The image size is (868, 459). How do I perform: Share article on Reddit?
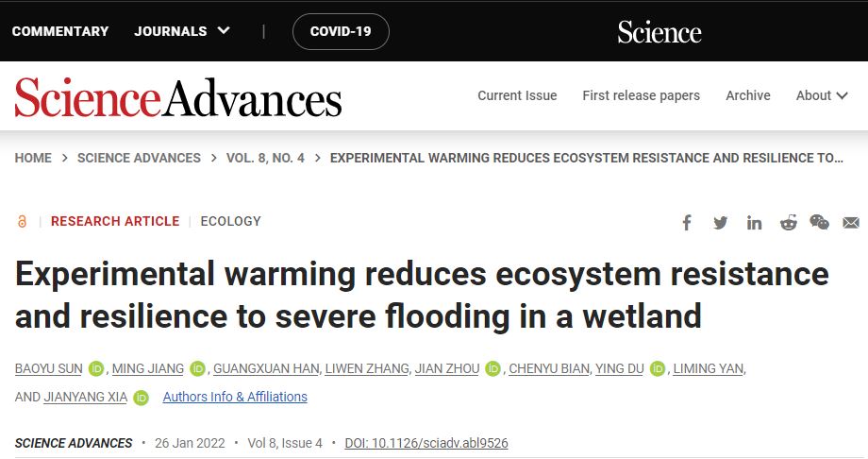(788, 223)
